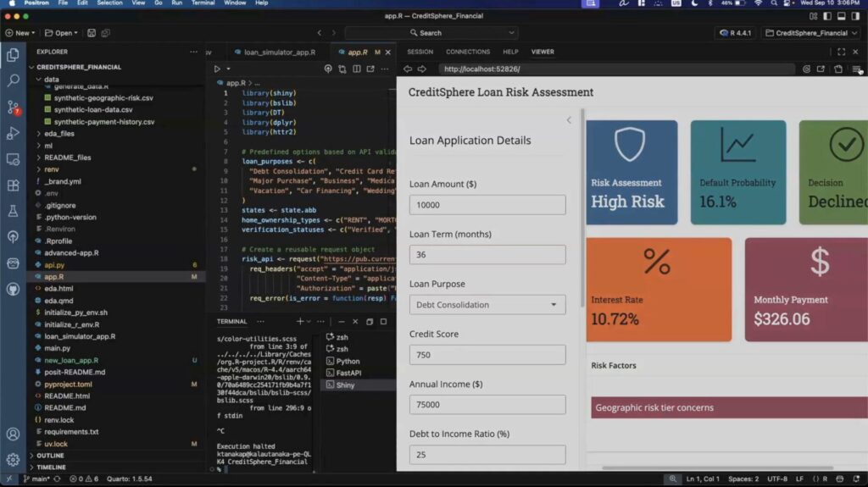Click the Run and Debug icon
Viewport: 868px width, 487px height.
pos(13,133)
